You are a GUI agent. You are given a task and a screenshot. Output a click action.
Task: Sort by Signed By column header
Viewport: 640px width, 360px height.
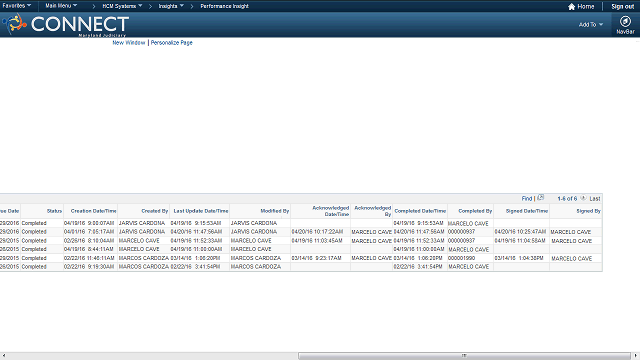click(x=589, y=211)
